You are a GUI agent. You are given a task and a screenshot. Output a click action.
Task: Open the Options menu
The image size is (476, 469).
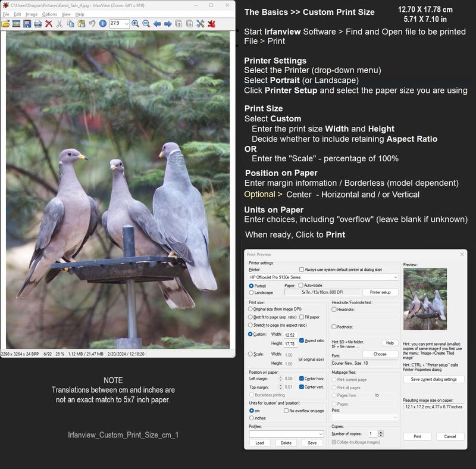coord(49,14)
